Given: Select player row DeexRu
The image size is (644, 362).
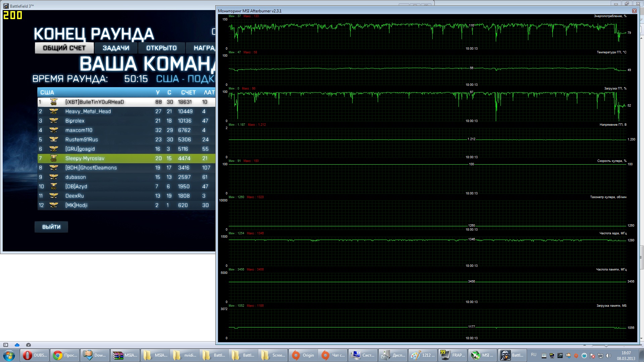Looking at the screenshot, I should pos(126,196).
